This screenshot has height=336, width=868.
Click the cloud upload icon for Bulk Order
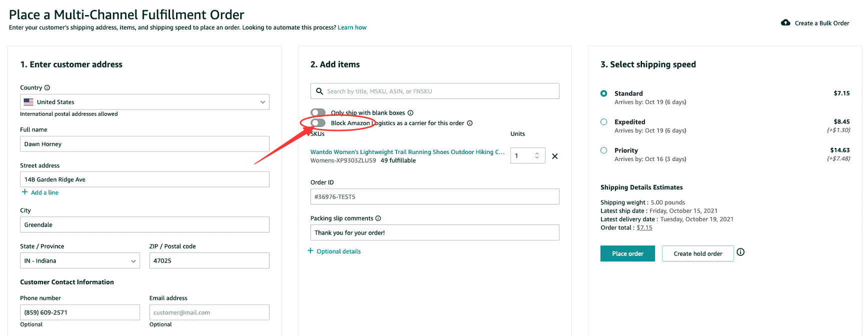tap(785, 23)
